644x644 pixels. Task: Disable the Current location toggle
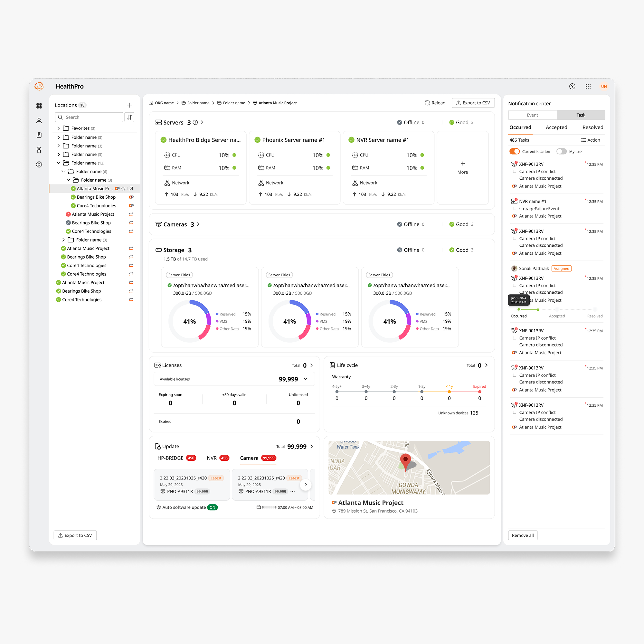point(514,151)
